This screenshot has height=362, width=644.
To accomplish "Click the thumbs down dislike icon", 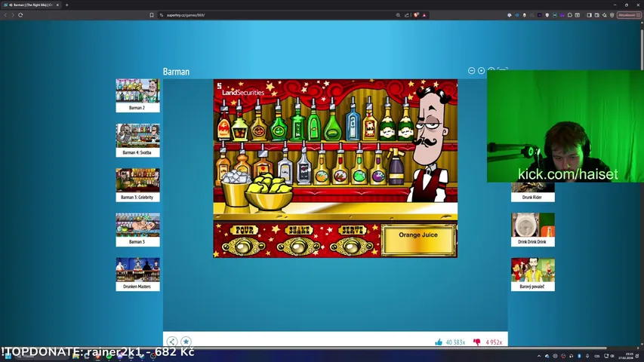I will click(x=477, y=342).
